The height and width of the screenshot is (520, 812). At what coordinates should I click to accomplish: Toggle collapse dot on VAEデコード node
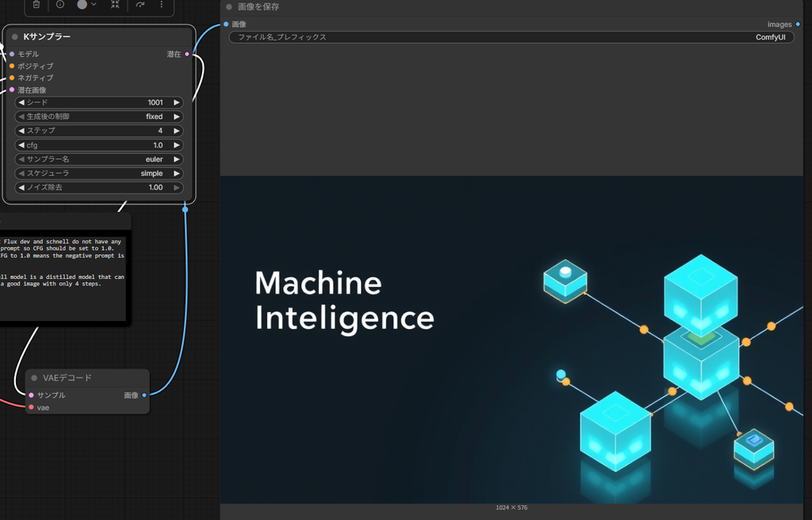[x=34, y=377]
